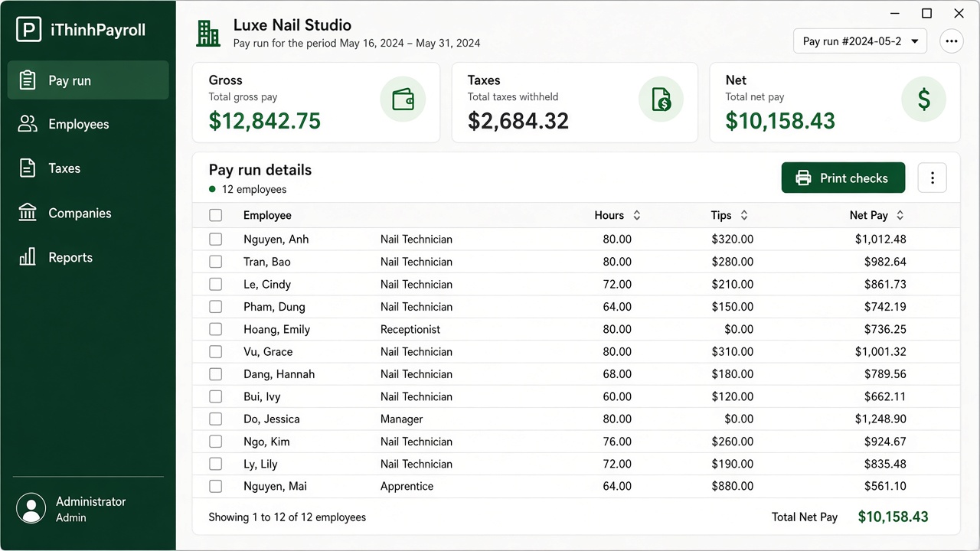Click the footer Total Net Pay amount
This screenshot has width=980, height=551.
[893, 517]
